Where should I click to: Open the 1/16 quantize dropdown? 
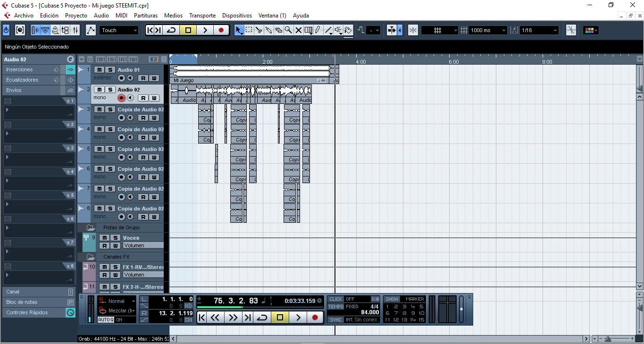click(539, 30)
